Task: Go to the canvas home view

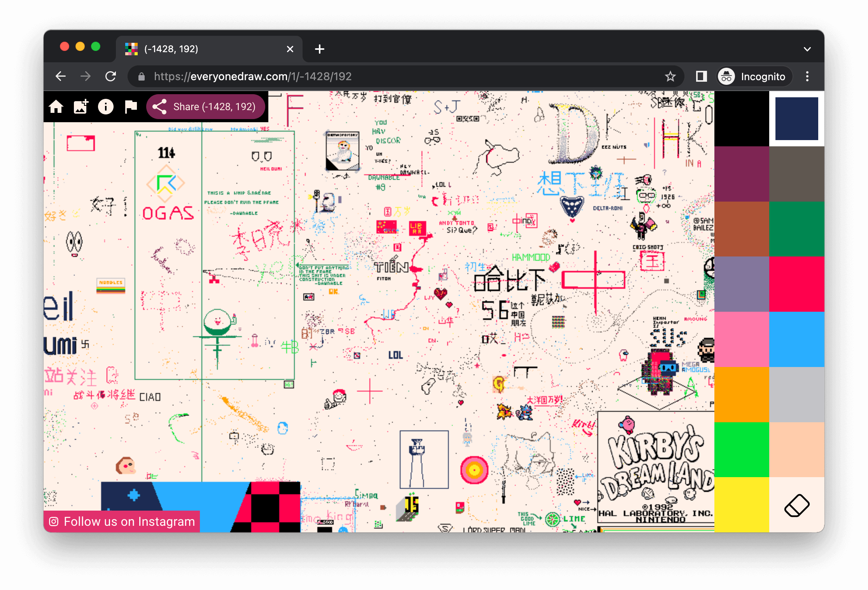Action: [x=56, y=106]
